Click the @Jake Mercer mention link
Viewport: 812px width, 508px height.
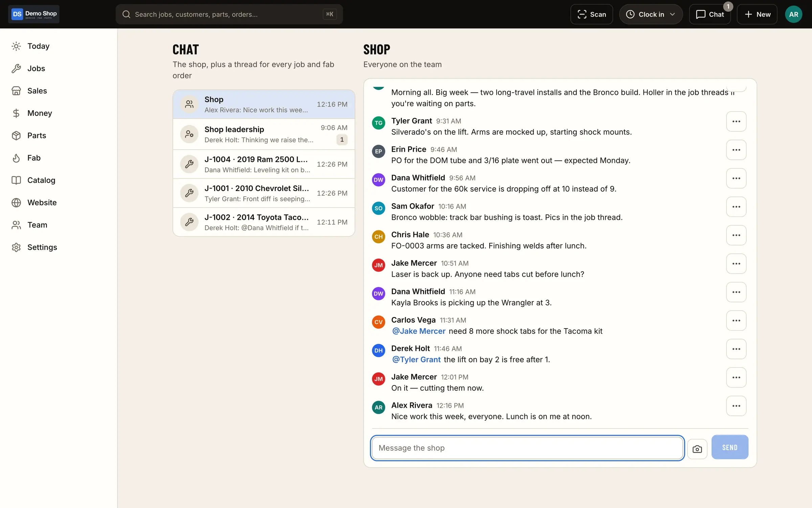point(419,331)
